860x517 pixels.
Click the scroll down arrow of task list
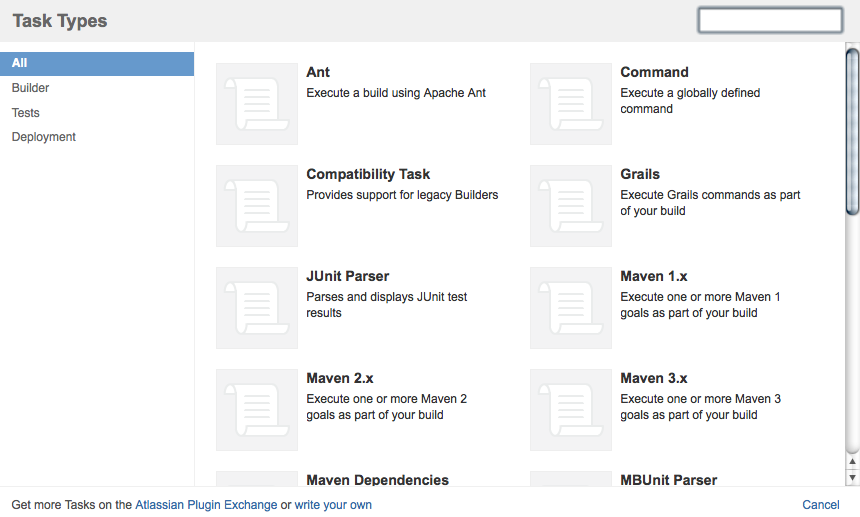[x=852, y=478]
